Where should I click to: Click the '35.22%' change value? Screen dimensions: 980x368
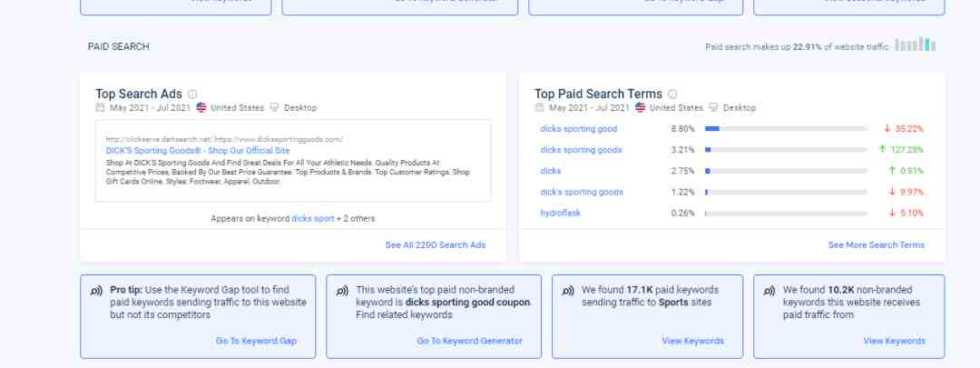pyautogui.click(x=908, y=129)
